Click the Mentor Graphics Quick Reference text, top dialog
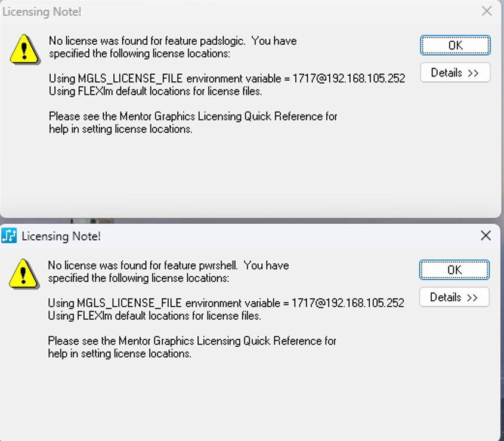Image resolution: width=504 pixels, height=441 pixels. 193,116
